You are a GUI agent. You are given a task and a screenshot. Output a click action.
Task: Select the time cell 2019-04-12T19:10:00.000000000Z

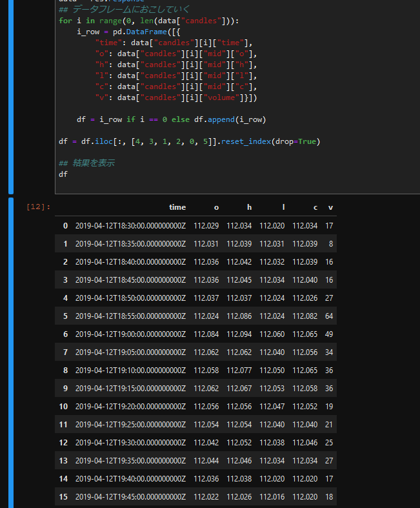pyautogui.click(x=130, y=371)
